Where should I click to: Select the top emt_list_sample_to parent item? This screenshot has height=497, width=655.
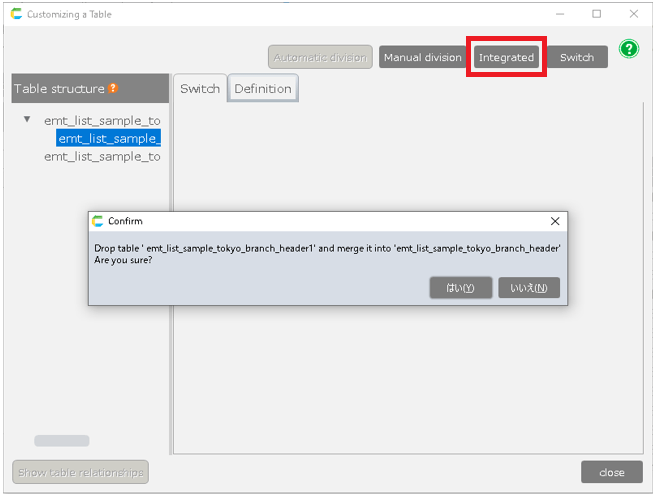tap(102, 120)
